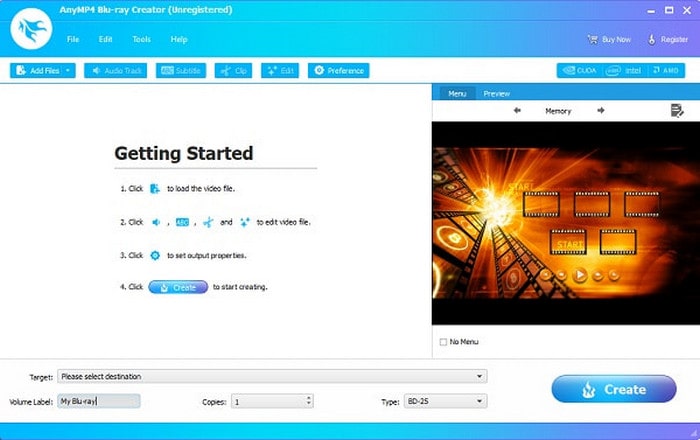Open the Preference settings
700x440 pixels.
(x=339, y=71)
